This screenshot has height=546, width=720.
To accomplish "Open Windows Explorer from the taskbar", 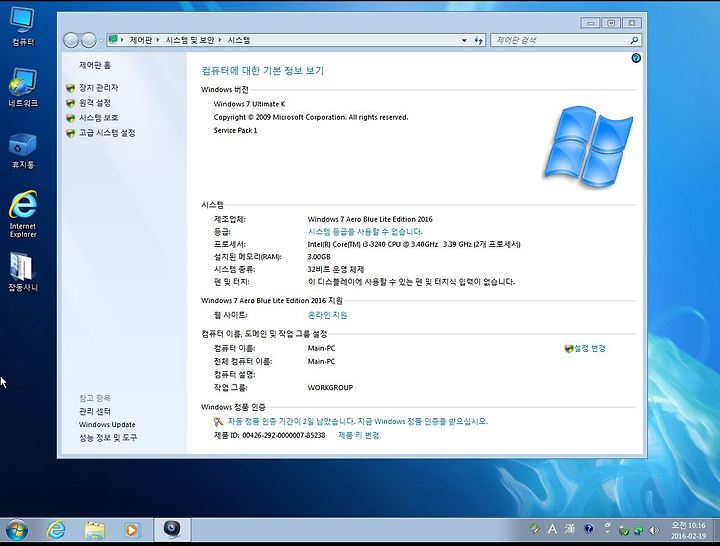I will tap(95, 530).
